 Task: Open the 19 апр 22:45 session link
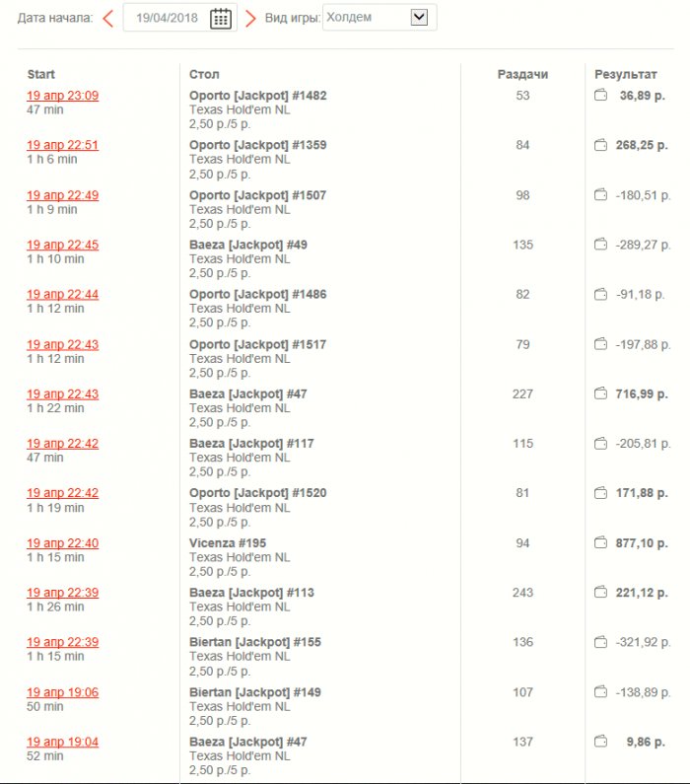tap(62, 245)
